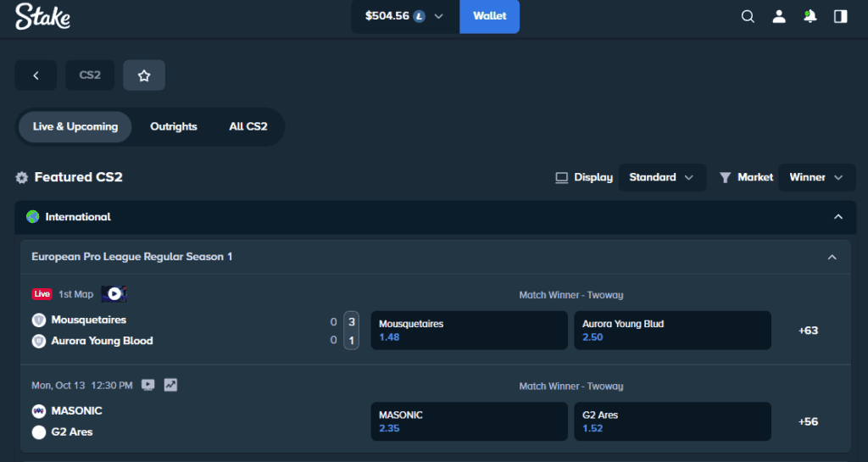
Task: Favorite CS2 with the star button
Action: (x=144, y=75)
